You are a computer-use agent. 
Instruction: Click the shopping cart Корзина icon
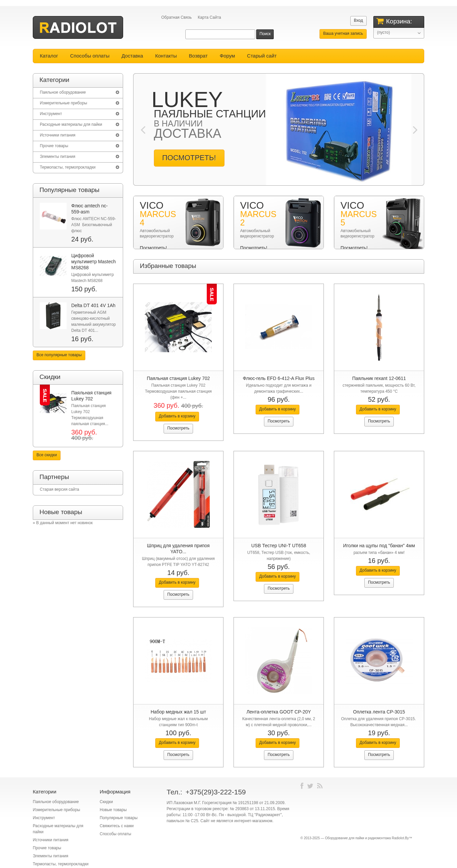(380, 21)
